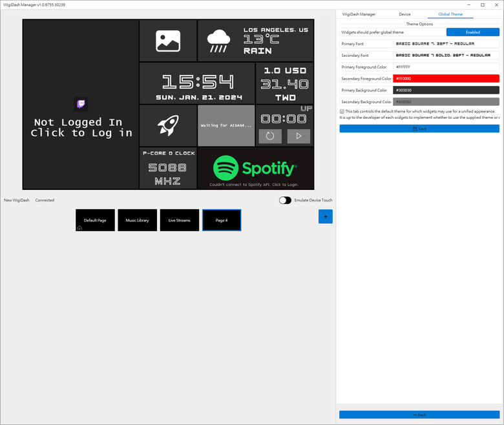The width and height of the screenshot is (504, 425).
Task: Click the Back button at the bottom
Action: coord(419,415)
